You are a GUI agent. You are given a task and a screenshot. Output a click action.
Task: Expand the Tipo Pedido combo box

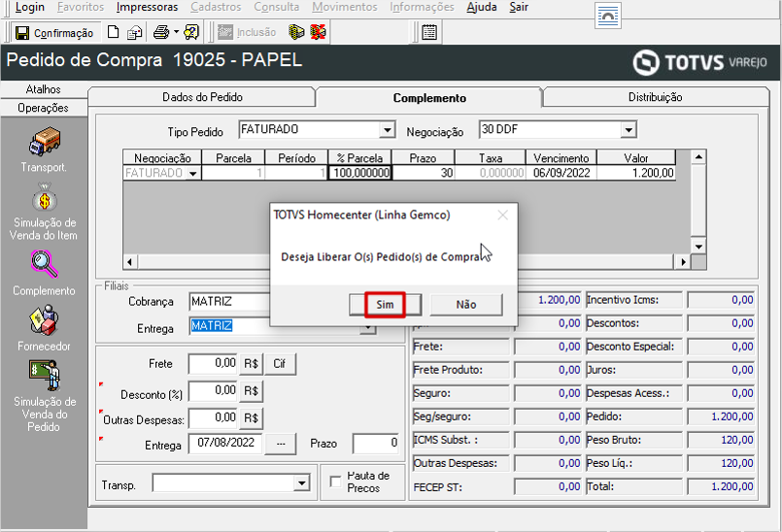pos(387,130)
